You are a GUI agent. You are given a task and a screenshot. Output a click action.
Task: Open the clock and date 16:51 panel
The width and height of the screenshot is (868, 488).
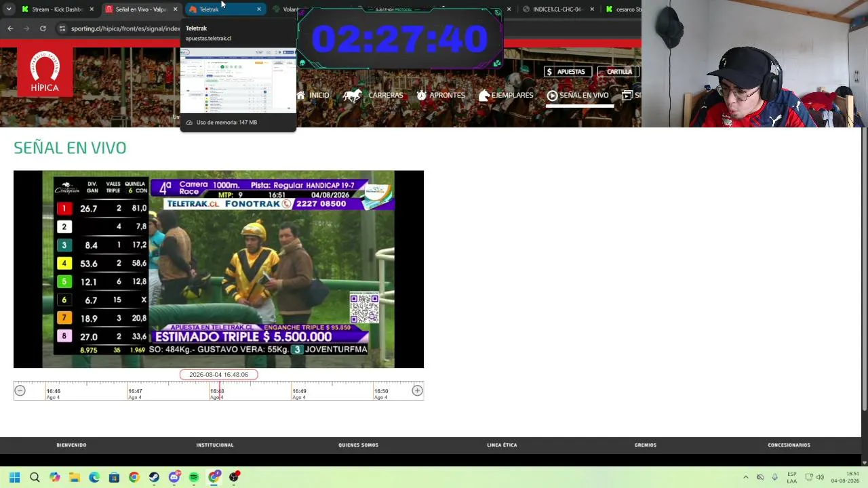pos(845,477)
